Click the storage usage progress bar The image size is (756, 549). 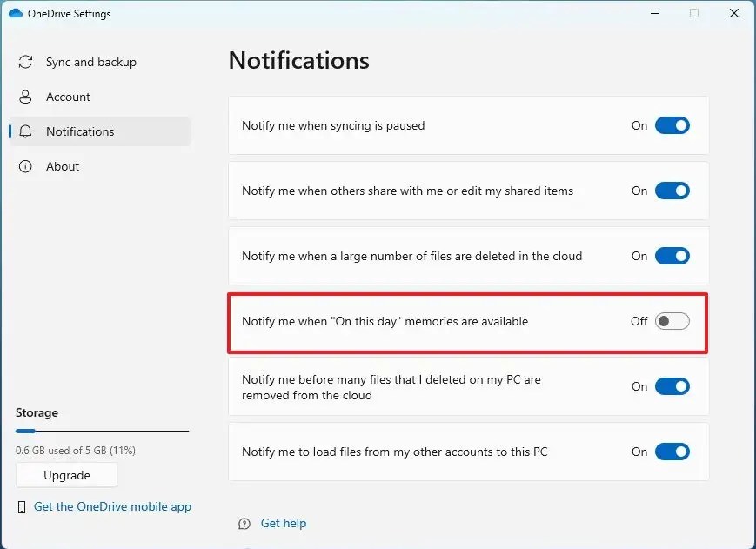(x=102, y=429)
